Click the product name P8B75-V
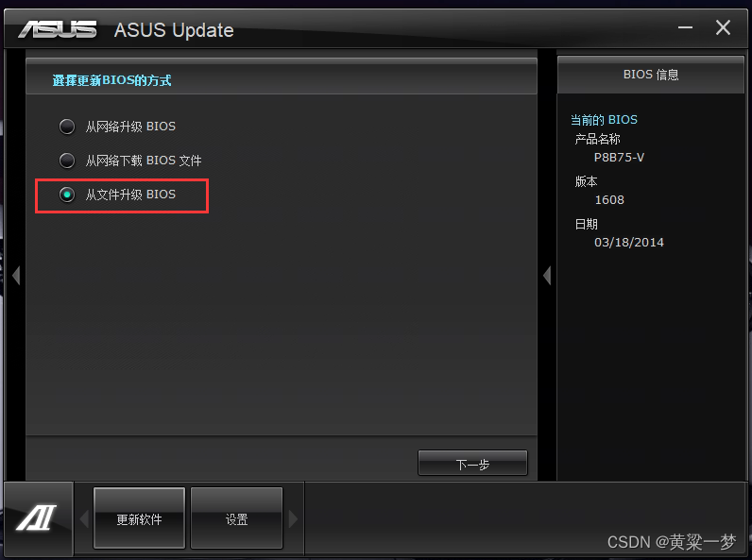752x560 pixels. coord(619,158)
